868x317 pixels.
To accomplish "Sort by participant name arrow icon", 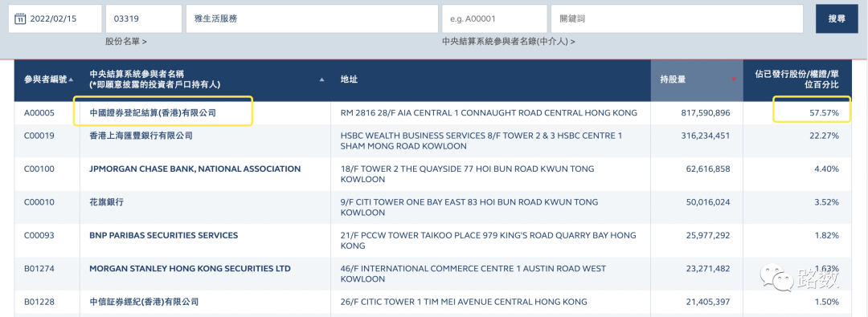I will pyautogui.click(x=322, y=79).
